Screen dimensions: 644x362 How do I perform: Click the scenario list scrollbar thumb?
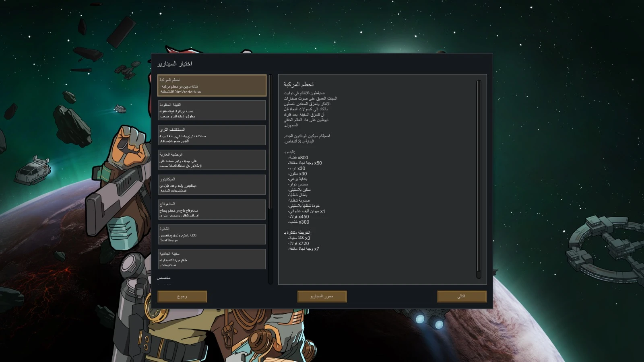pyautogui.click(x=270, y=142)
